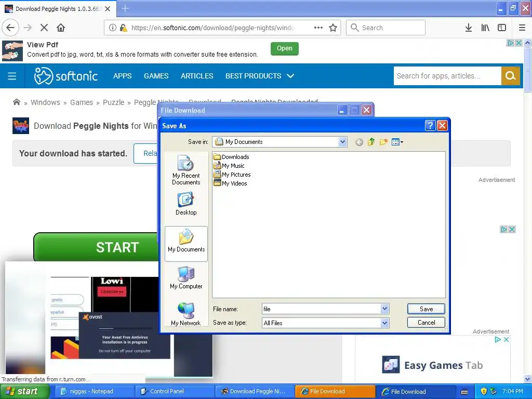Open Softonic site hamburger menu
Viewport: 532px width, 399px height.
12,76
